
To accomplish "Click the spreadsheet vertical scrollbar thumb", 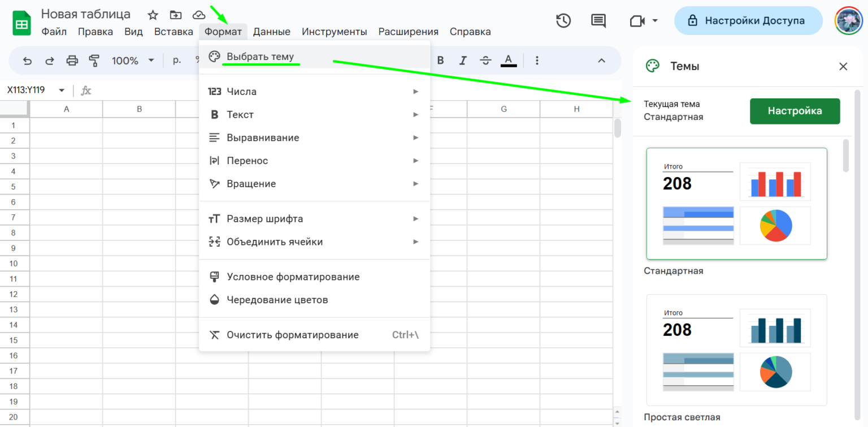I will [618, 128].
